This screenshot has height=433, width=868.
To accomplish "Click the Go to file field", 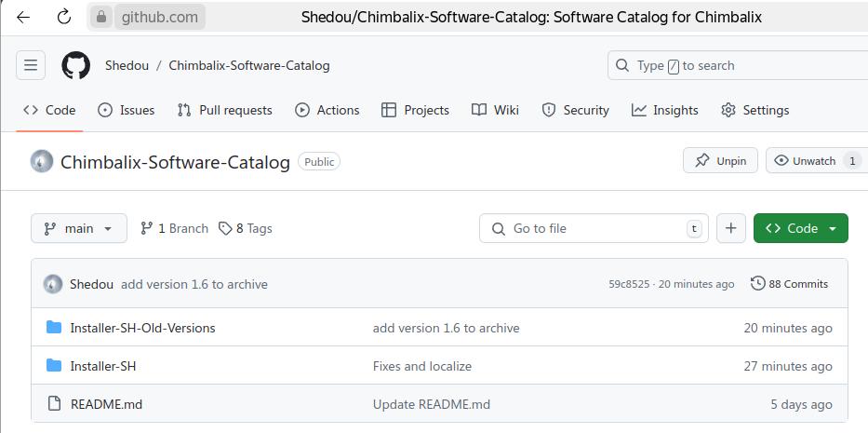I will [594, 228].
